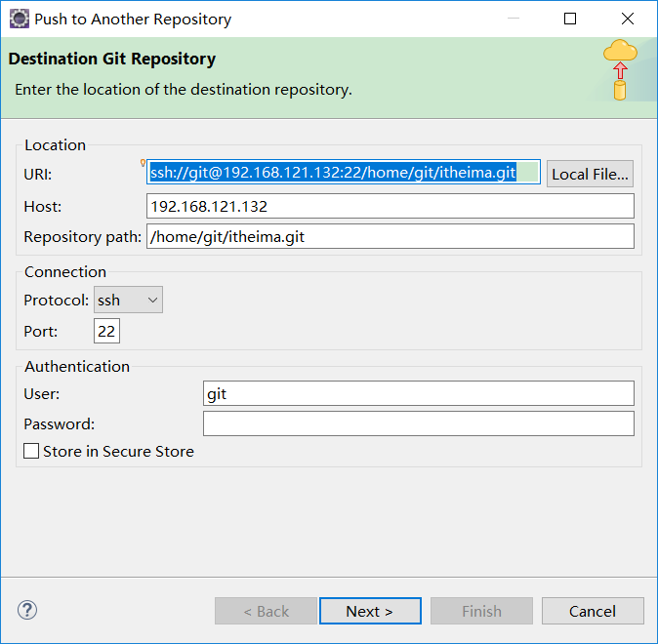Click the Authentication group label
658x644 pixels.
tap(77, 367)
